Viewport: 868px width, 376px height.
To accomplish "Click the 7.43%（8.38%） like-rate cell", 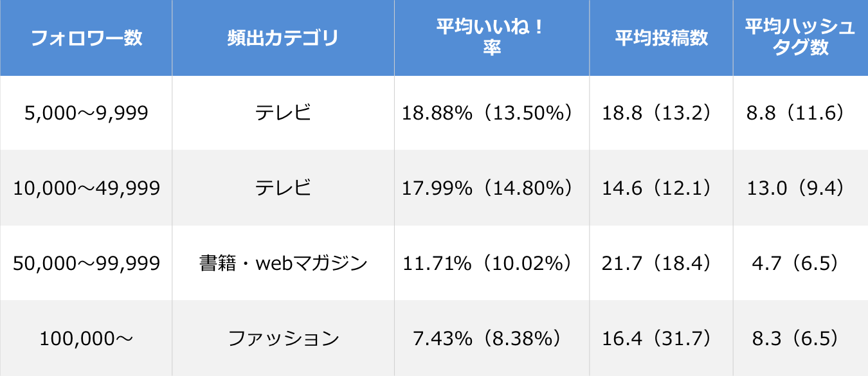I will 492,338.
